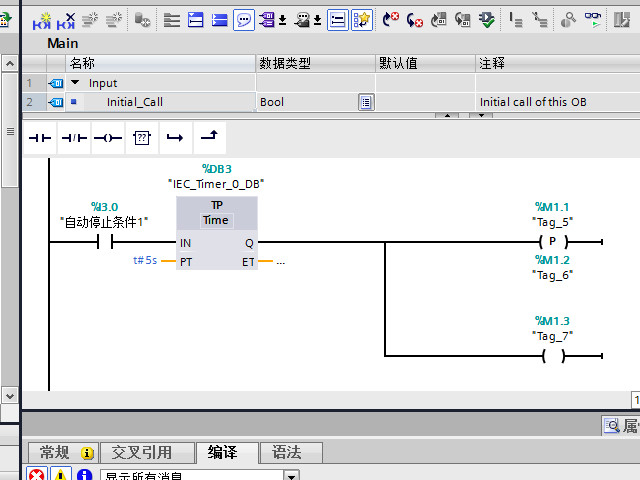The height and width of the screenshot is (480, 640).
Task: Toggle the free-form comments speech bubble icon
Action: [244, 20]
